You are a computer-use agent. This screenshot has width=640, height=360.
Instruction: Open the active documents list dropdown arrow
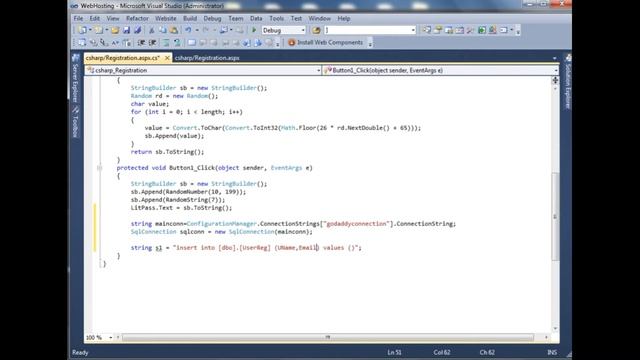pos(554,58)
